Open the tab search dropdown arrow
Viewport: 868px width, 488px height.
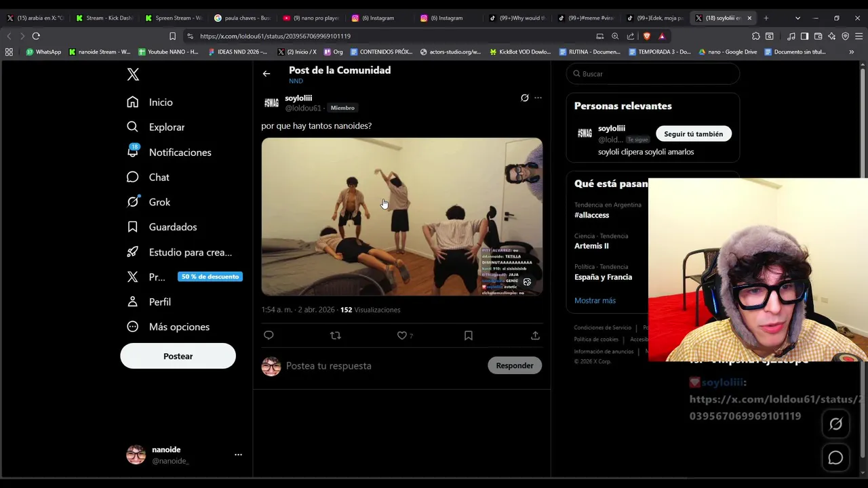797,18
